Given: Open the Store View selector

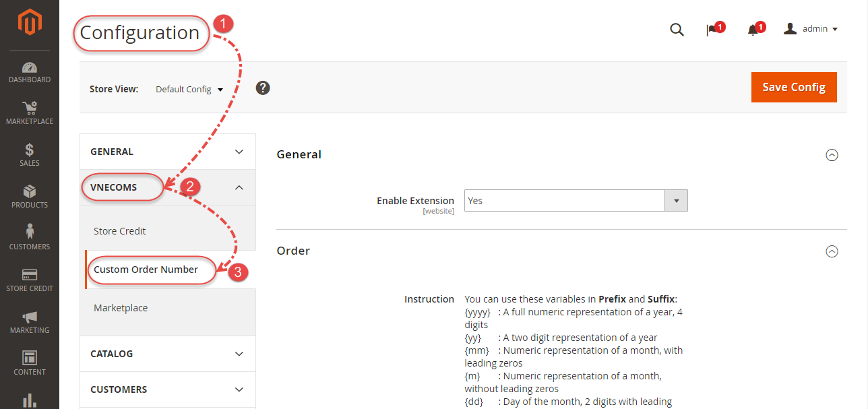Looking at the screenshot, I should tap(189, 88).
